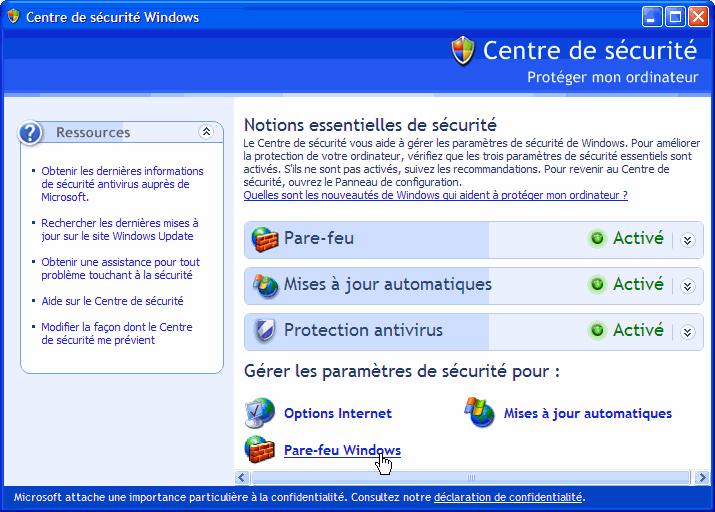Click the large shield icon beside Centre de sécurité
This screenshot has width=715, height=512.
pyautogui.click(x=463, y=51)
